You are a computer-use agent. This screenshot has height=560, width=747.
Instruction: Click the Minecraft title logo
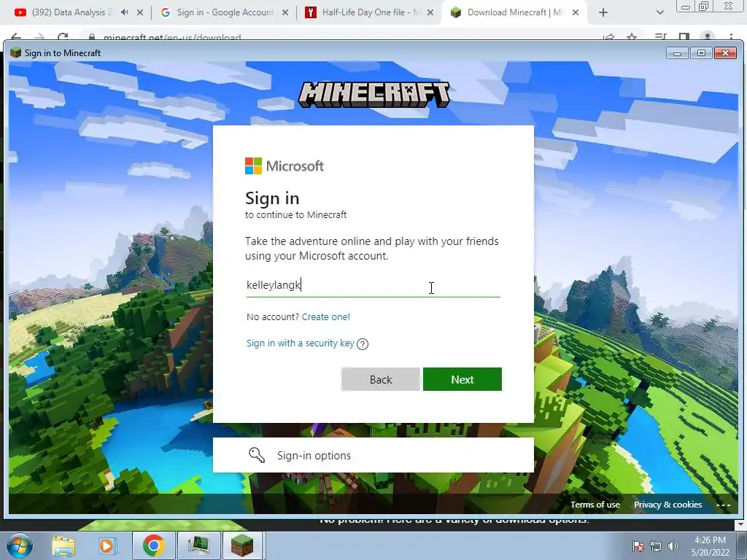click(373, 94)
